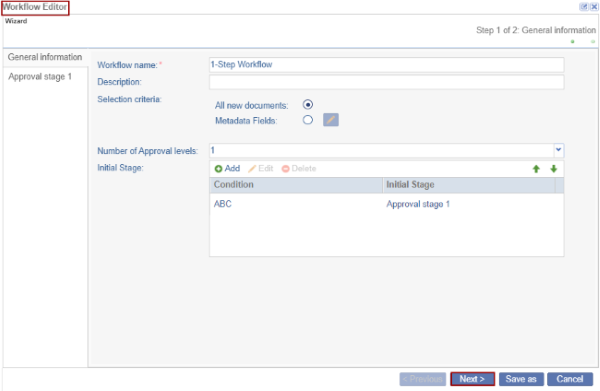The height and width of the screenshot is (391, 600).
Task: Click the Previous button
Action: [423, 379]
